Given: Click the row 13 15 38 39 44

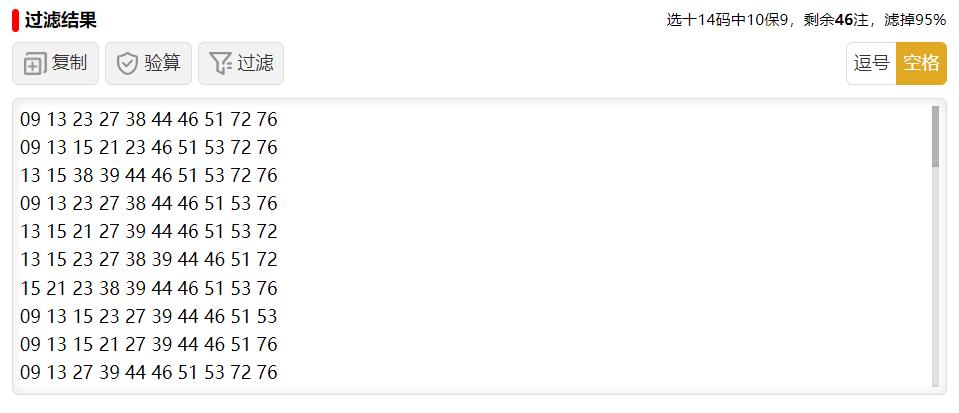Looking at the screenshot, I should [149, 176].
